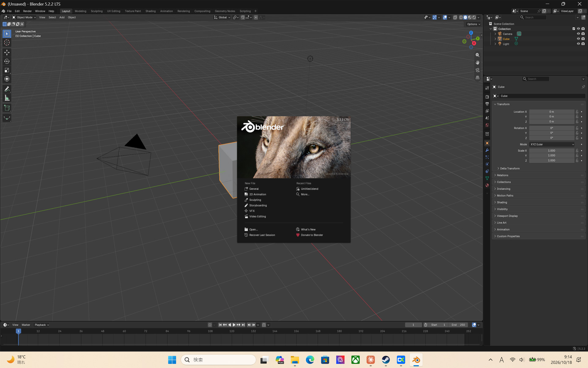588x368 pixels.
Task: Open the Modifiers wrench tab icon
Action: [487, 150]
